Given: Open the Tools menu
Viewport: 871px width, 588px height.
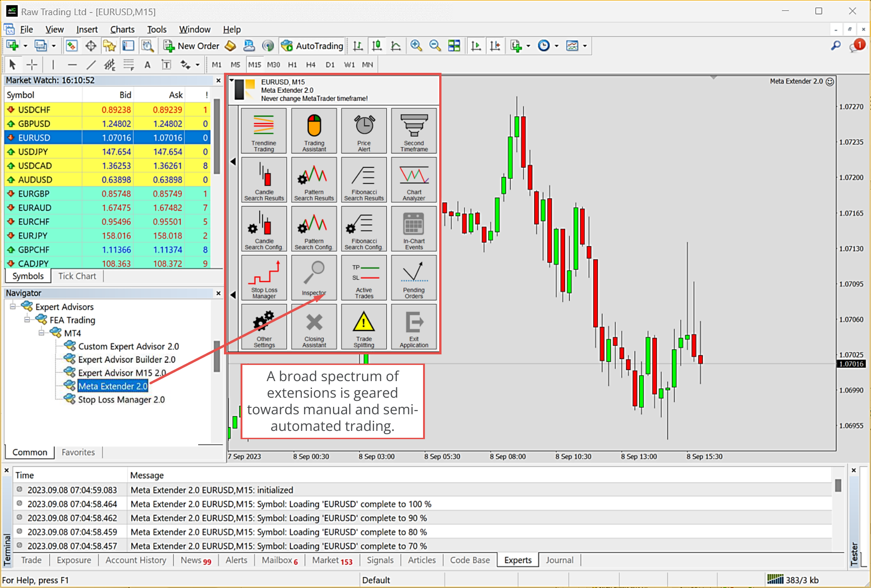Looking at the screenshot, I should coord(157,29).
